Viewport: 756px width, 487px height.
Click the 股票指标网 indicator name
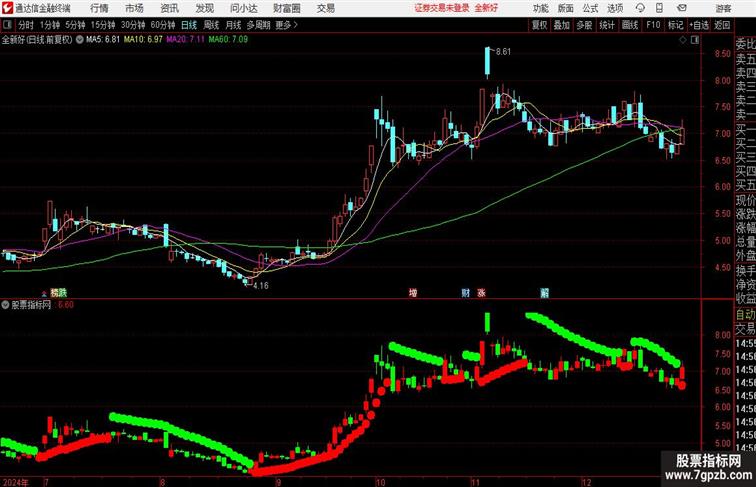pos(31,305)
